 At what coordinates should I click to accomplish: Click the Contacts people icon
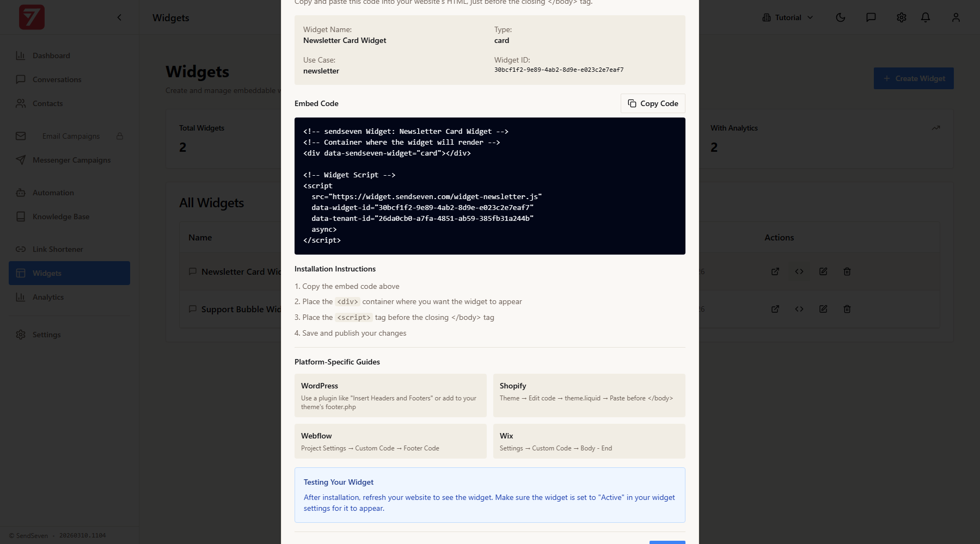click(x=21, y=103)
